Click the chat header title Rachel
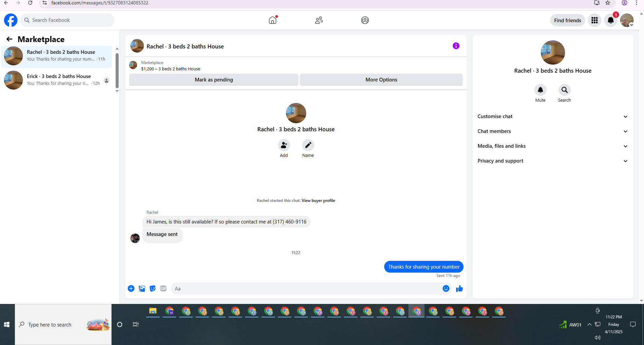Image resolution: width=644 pixels, height=345 pixels. pyautogui.click(x=185, y=46)
